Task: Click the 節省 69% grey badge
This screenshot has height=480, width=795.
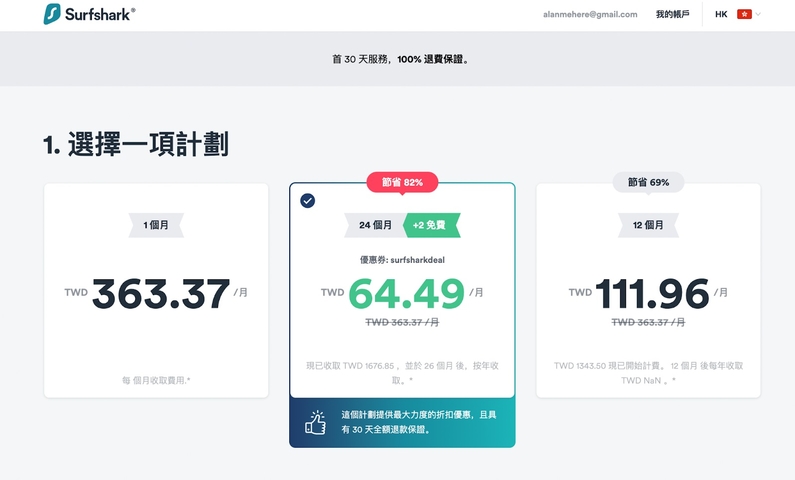Action: (648, 182)
